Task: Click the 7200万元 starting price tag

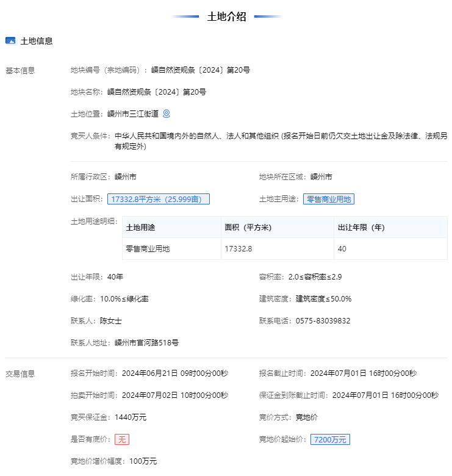Action: (x=330, y=439)
